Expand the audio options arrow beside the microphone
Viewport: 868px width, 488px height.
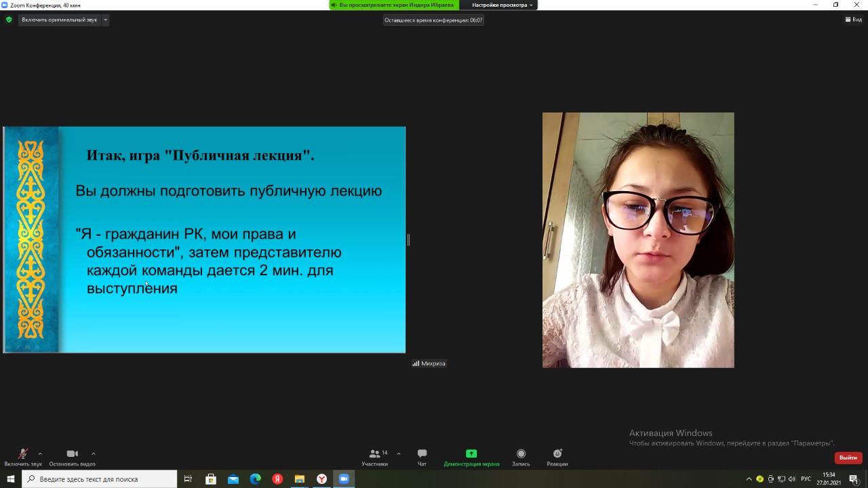click(x=40, y=453)
